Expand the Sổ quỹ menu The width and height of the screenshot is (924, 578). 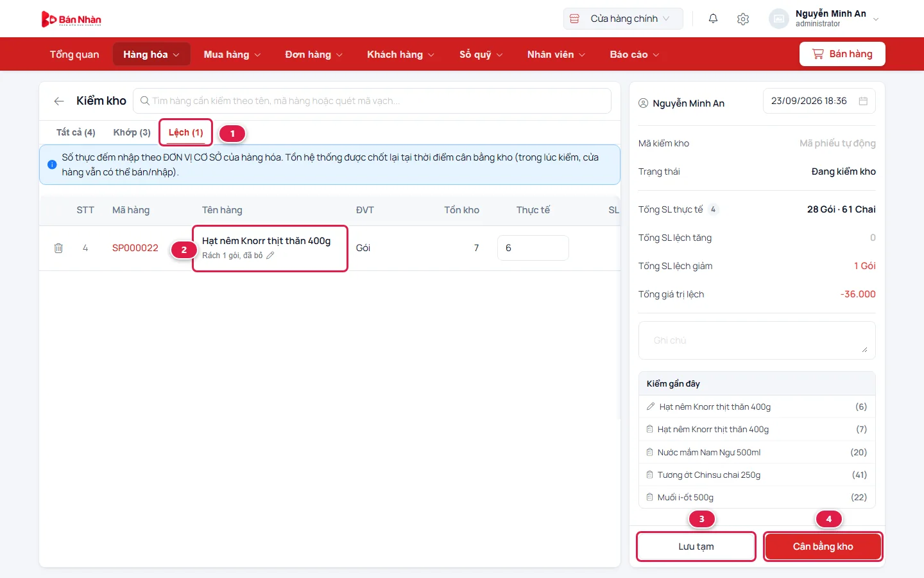pyautogui.click(x=481, y=55)
